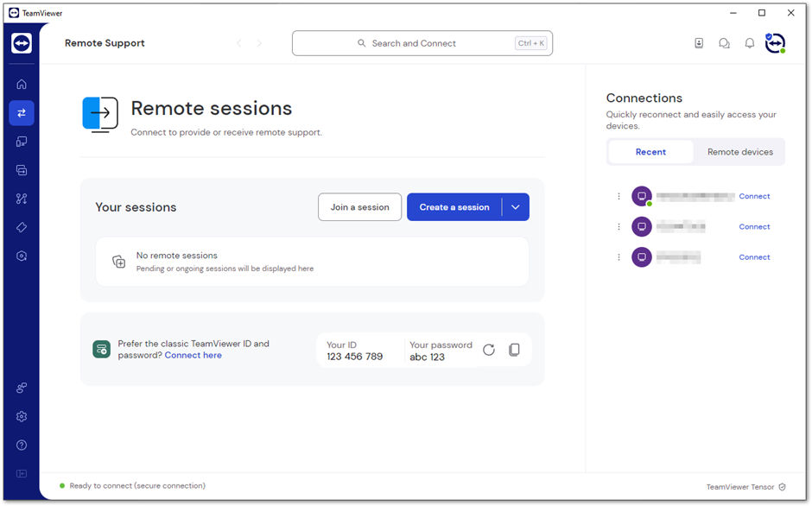Open the Settings gear in sidebar
This screenshot has height=506, width=812.
(22, 416)
